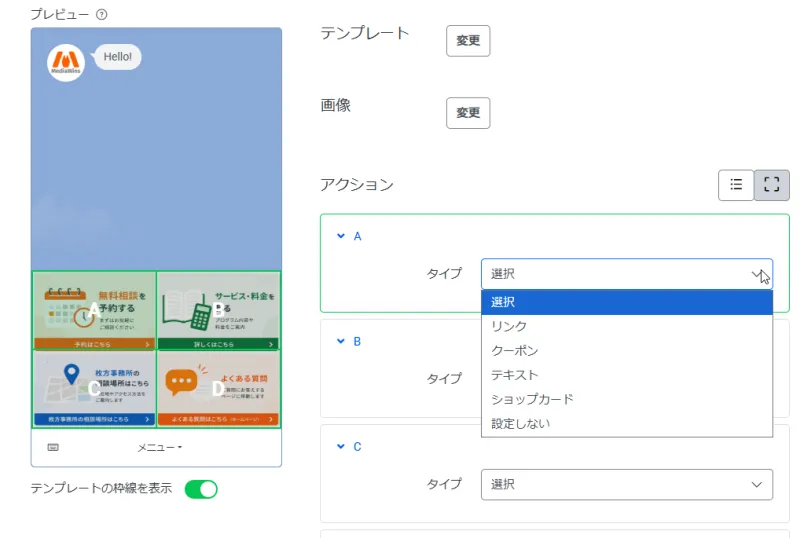This screenshot has width=800, height=538.
Task: Choose テキスト option in the dropdown list
Action: [627, 375]
